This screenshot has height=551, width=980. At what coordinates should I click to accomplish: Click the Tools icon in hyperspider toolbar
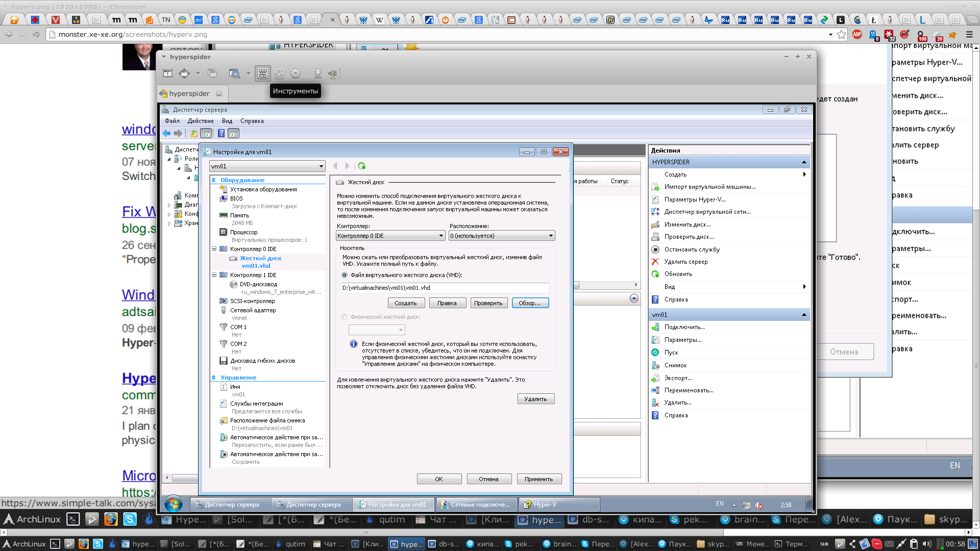pyautogui.click(x=262, y=73)
